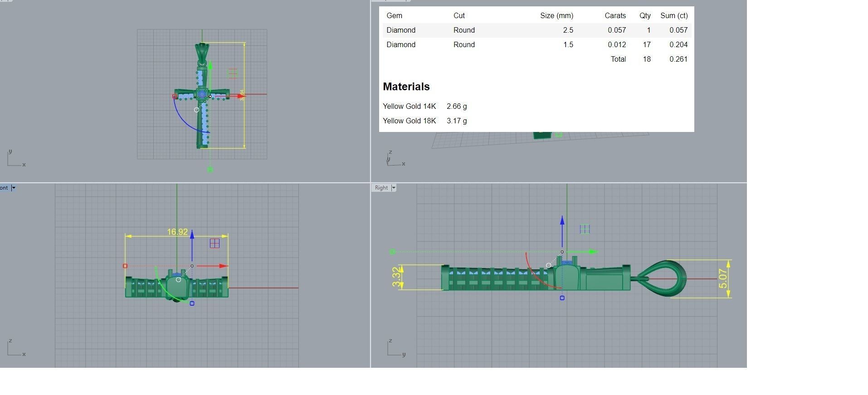Click the 2.66 g weight value
This screenshot has height=395, width=868.
(x=457, y=106)
